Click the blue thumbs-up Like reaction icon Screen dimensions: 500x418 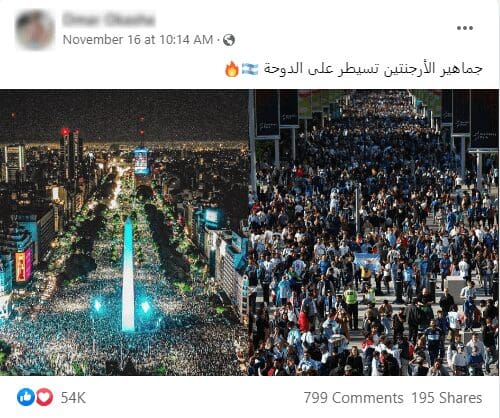point(26,397)
